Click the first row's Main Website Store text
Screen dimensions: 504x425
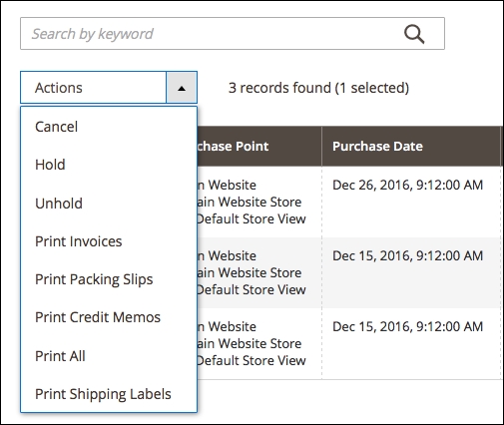(x=250, y=202)
